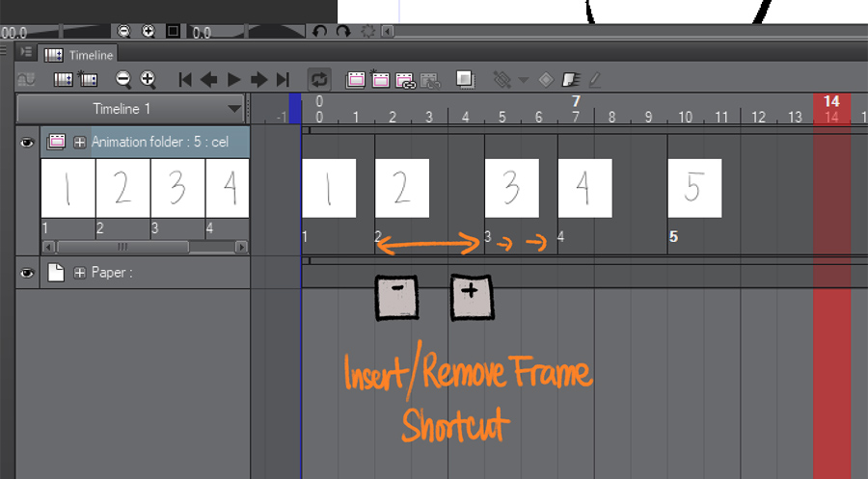Open the graph editor icon

click(x=26, y=80)
